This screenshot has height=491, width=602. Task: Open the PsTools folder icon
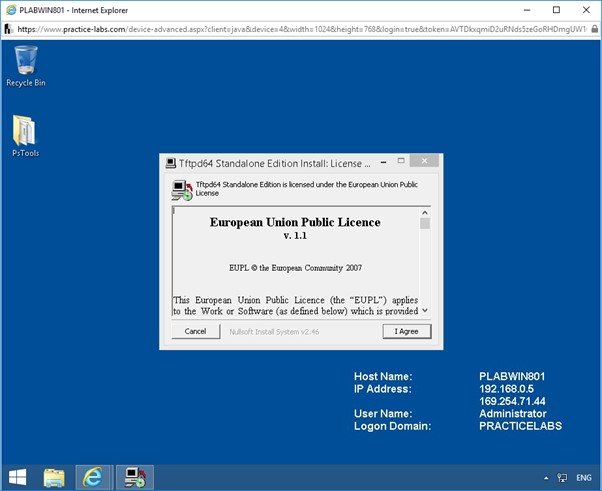pyautogui.click(x=25, y=136)
